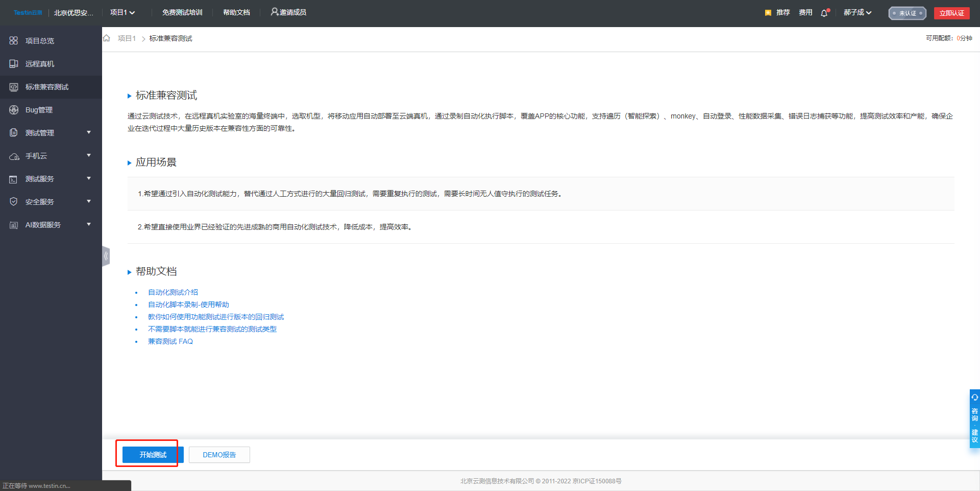980x491 pixels.
Task: Click the 可用配额: 0分钟 text
Action: (x=949, y=38)
